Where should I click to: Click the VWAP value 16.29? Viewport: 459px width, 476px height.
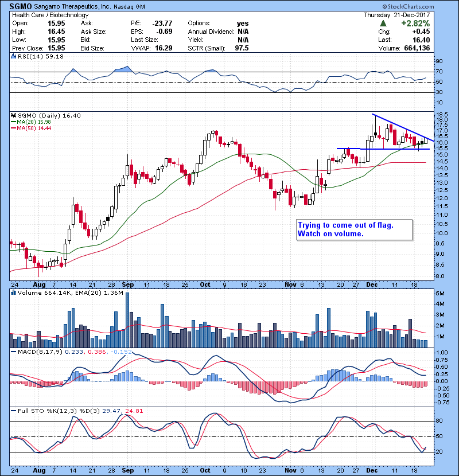(164, 48)
